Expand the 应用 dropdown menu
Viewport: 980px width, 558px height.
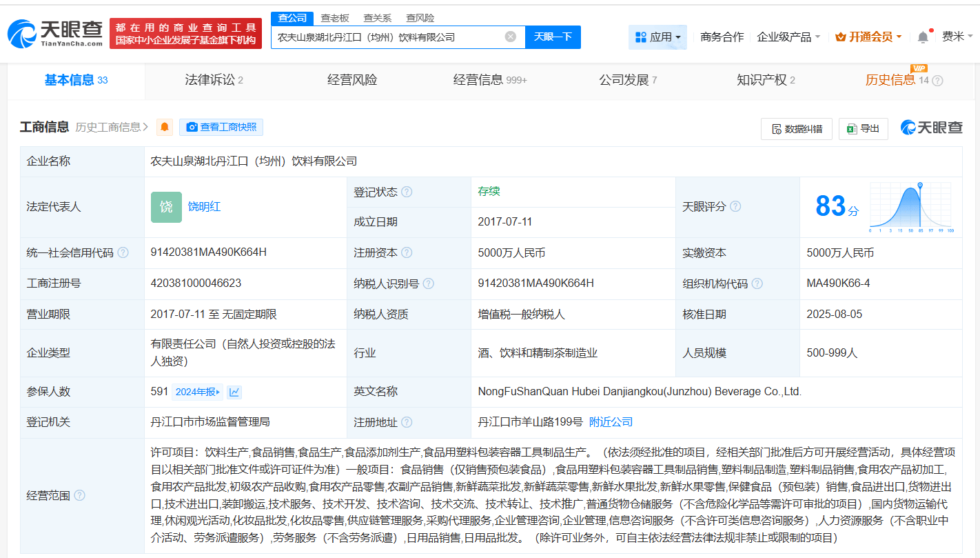pos(657,37)
